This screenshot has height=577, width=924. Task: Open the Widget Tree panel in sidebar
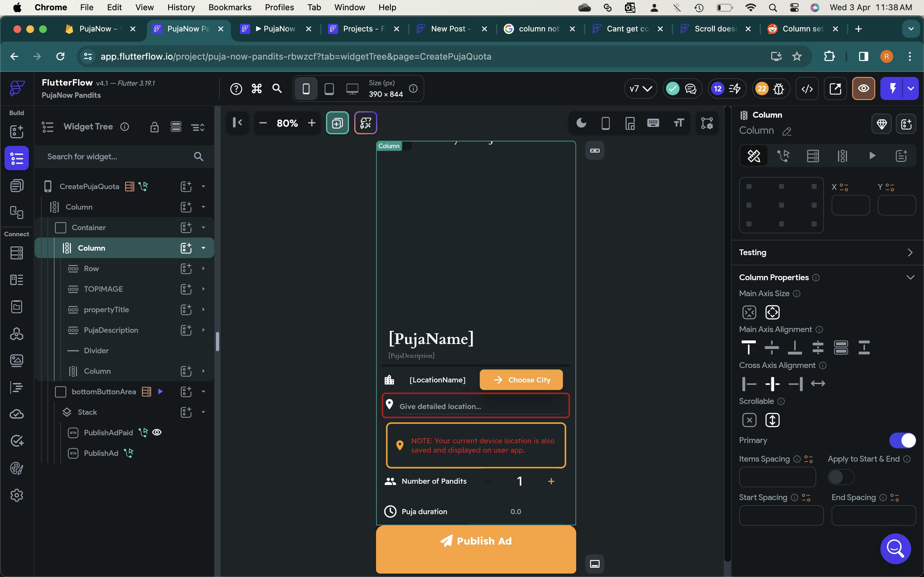[x=16, y=158]
